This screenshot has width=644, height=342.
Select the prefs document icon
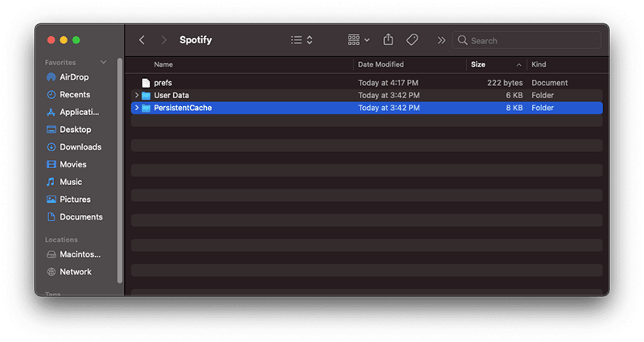(146, 83)
